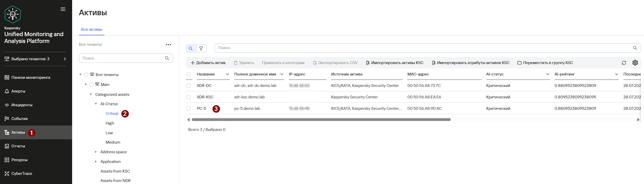
Task: Open the PC-5 asset
Action: 201,109
